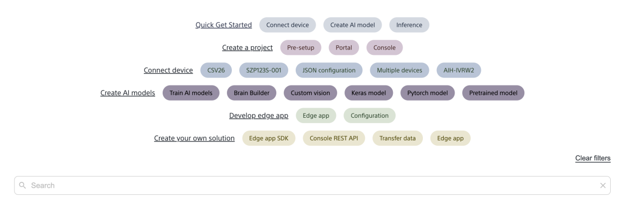Focus the Search input field

click(x=312, y=186)
